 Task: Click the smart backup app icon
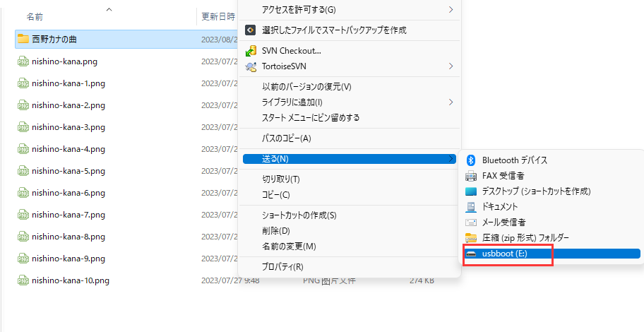click(x=250, y=30)
